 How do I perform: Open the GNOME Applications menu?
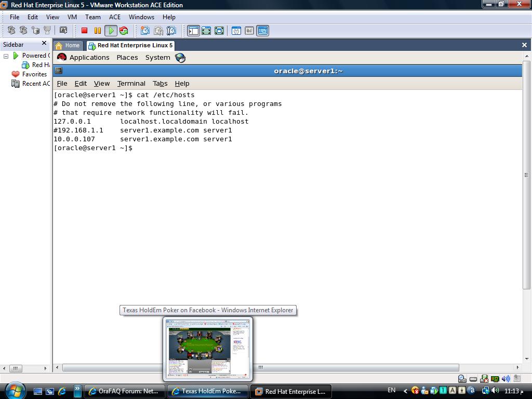tap(89, 58)
